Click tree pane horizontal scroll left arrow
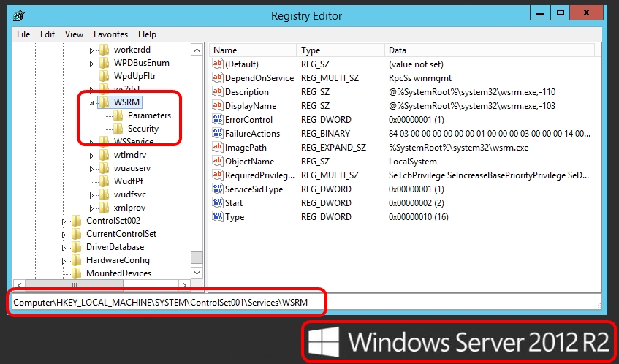This screenshot has height=364, width=619. (x=19, y=285)
